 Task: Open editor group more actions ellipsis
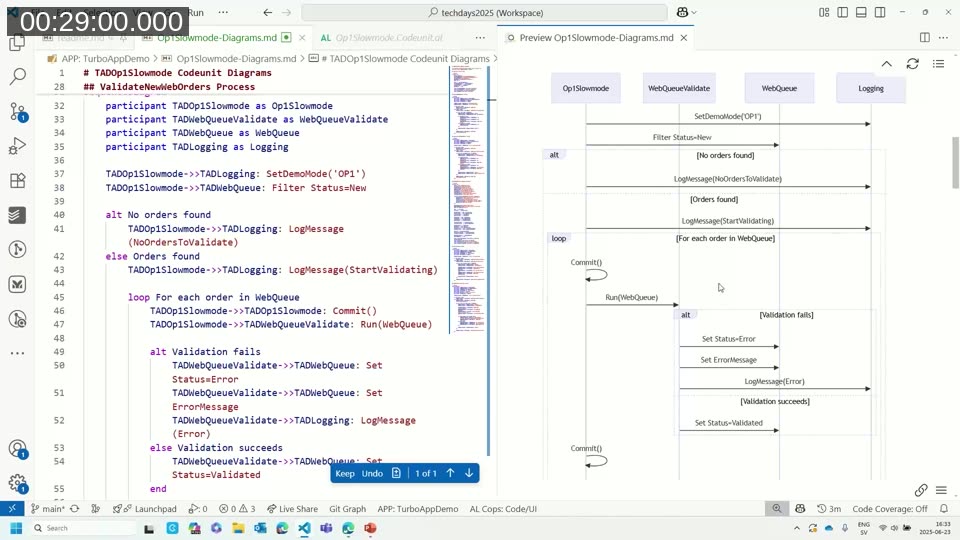point(480,37)
